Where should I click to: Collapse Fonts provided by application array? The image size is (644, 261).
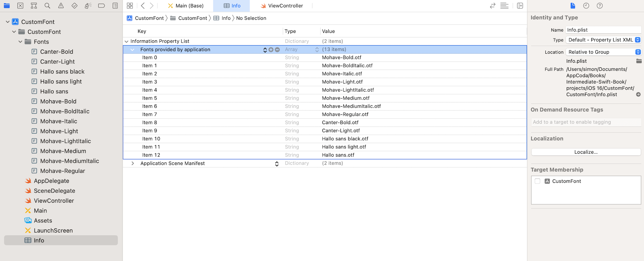click(132, 50)
